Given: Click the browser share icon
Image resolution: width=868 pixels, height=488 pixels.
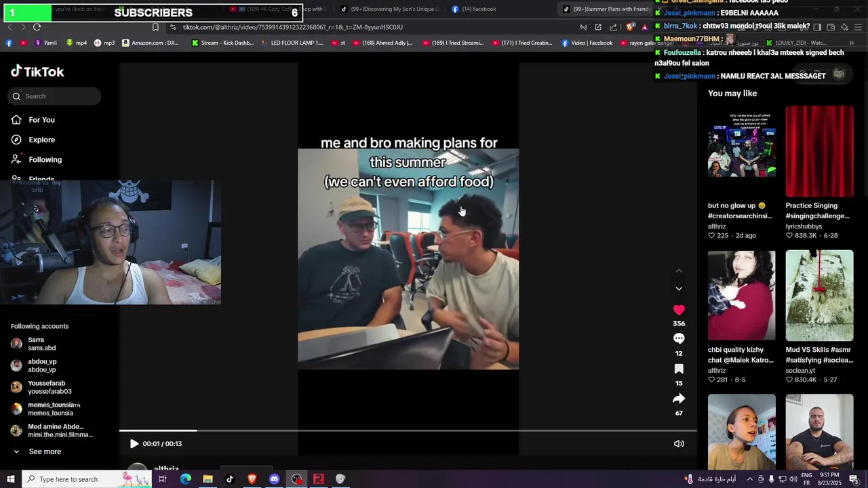Looking at the screenshot, I should tap(613, 27).
